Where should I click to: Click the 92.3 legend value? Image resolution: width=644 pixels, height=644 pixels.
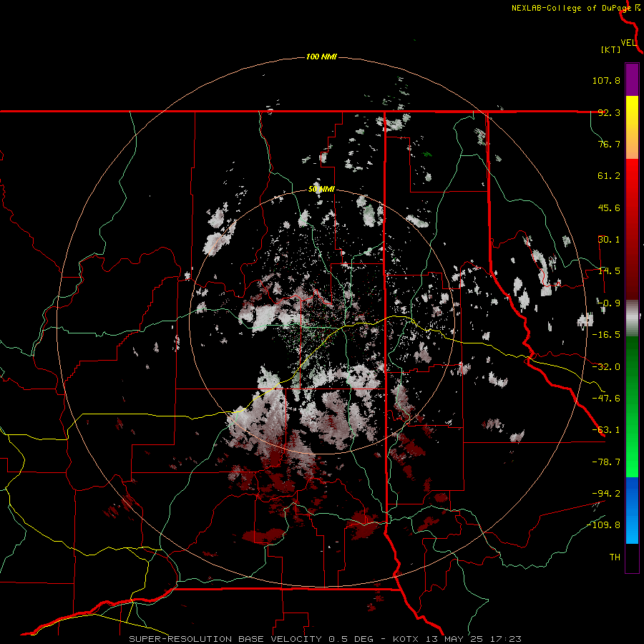click(609, 112)
